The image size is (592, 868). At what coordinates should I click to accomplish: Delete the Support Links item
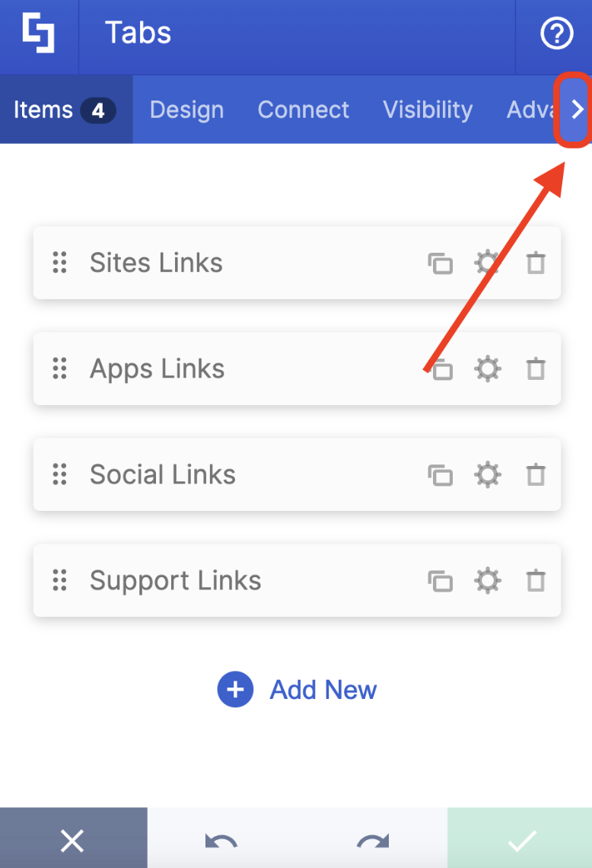(536, 581)
